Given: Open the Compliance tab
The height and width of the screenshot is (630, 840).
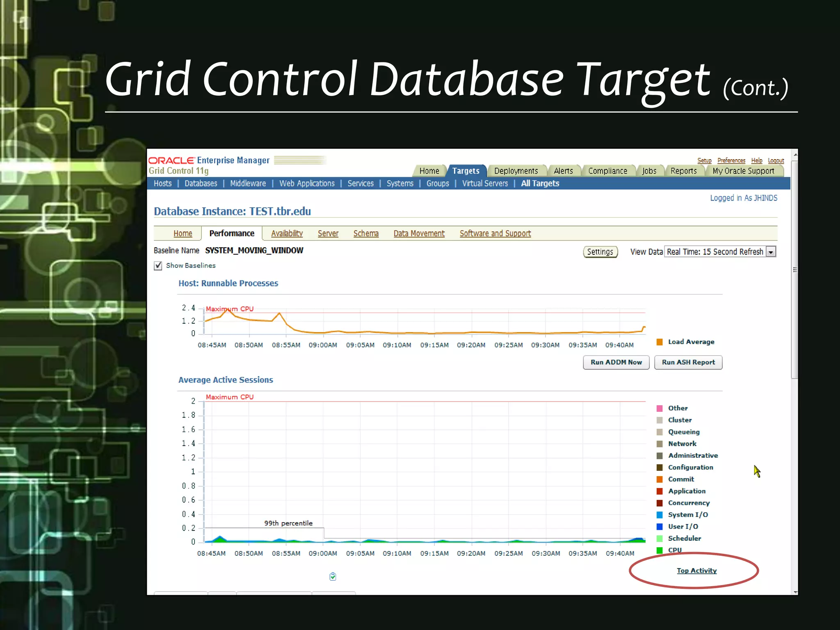Looking at the screenshot, I should point(607,171).
